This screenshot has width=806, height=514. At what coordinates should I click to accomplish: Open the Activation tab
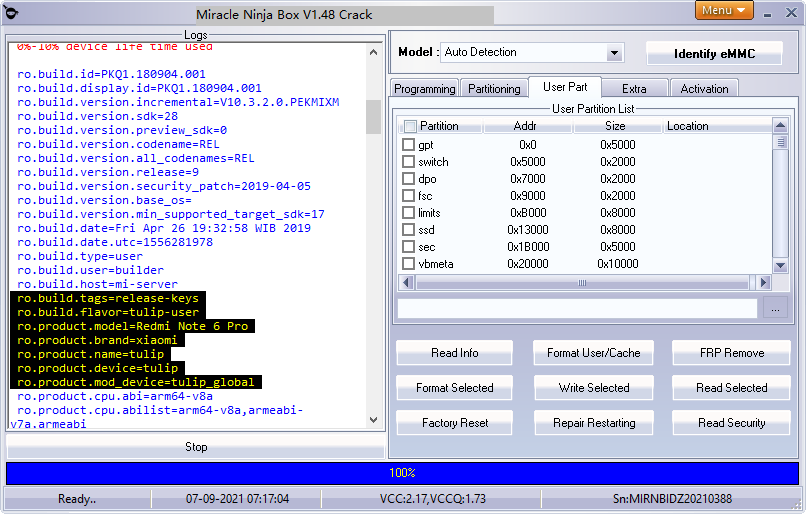click(704, 88)
